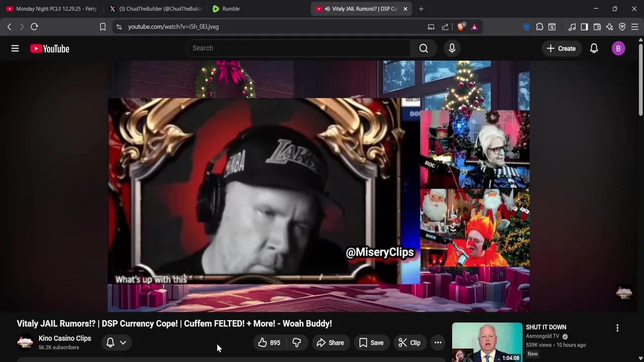Open the account avatar labeled B

click(x=618, y=48)
